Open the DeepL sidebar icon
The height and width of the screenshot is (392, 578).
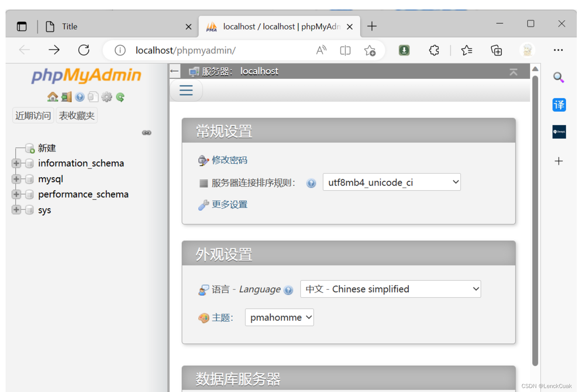(x=559, y=132)
